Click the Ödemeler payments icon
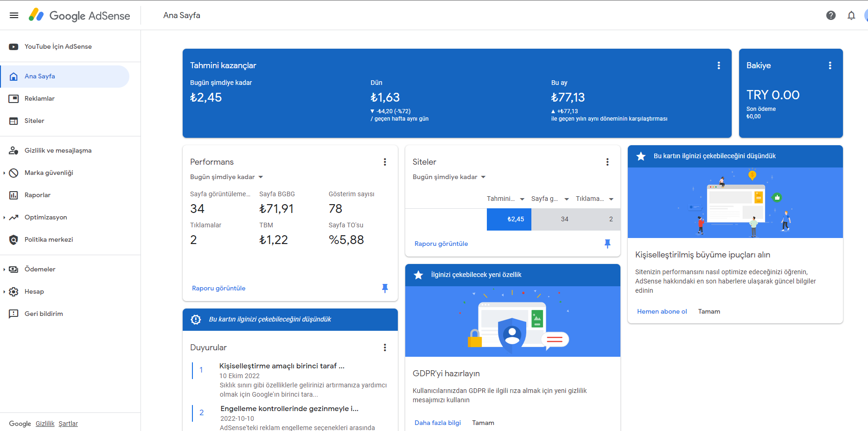 point(13,270)
